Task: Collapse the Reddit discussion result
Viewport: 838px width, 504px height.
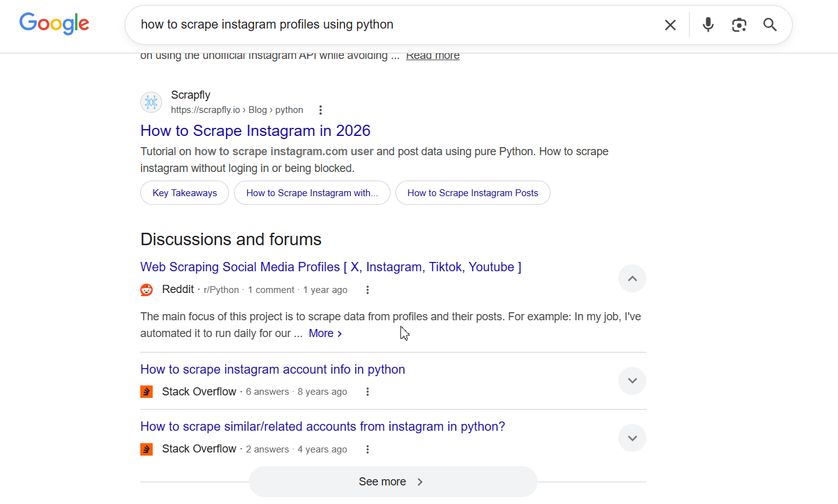Action: 632,279
